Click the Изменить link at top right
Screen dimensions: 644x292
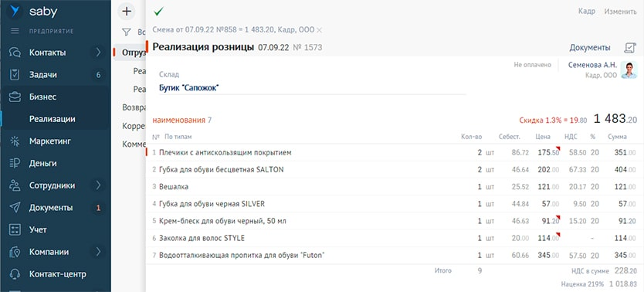pos(620,12)
